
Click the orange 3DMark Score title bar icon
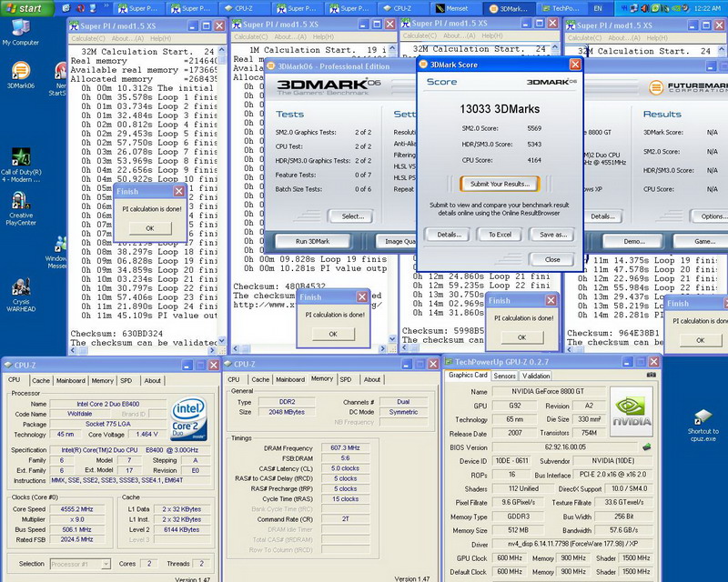423,65
